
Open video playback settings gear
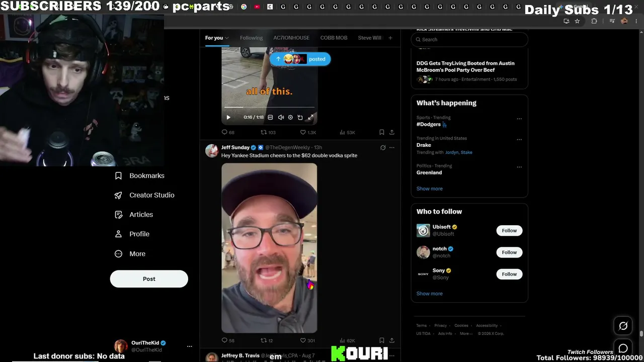[290, 117]
